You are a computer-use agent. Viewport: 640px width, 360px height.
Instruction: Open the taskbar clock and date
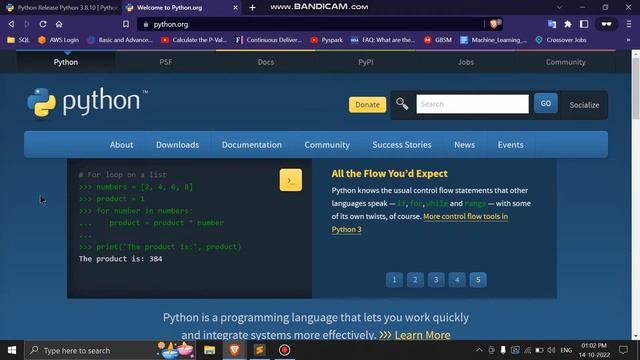pyautogui.click(x=594, y=350)
